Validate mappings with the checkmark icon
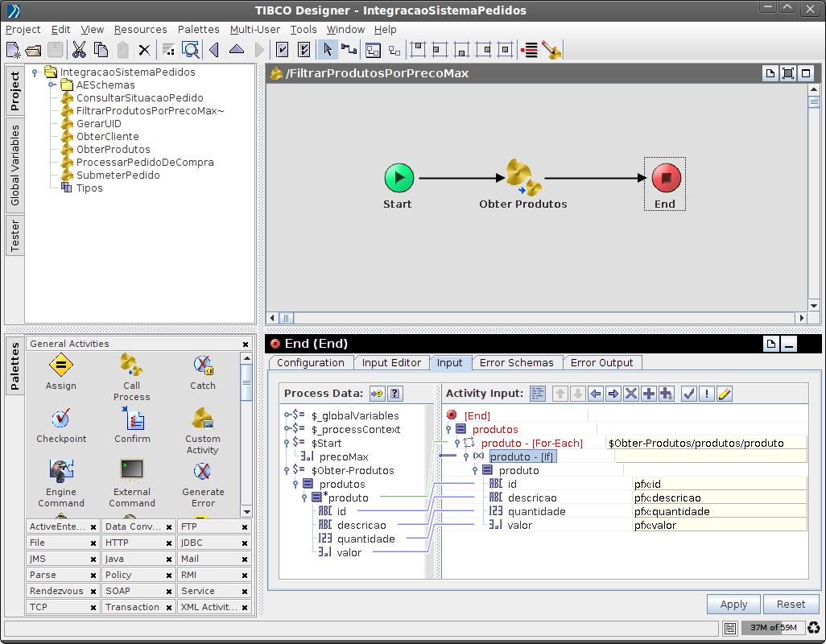Viewport: 826px width, 644px height. click(689, 394)
